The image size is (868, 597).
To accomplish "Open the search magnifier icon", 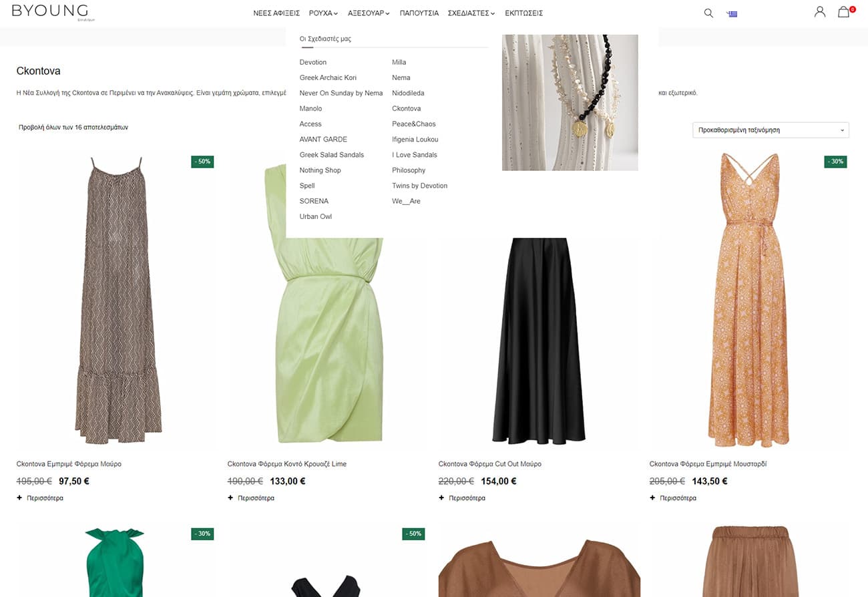I will click(708, 13).
